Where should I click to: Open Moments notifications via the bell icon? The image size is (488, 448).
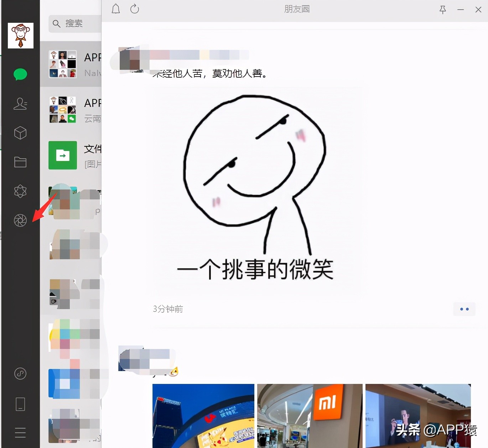coord(115,9)
